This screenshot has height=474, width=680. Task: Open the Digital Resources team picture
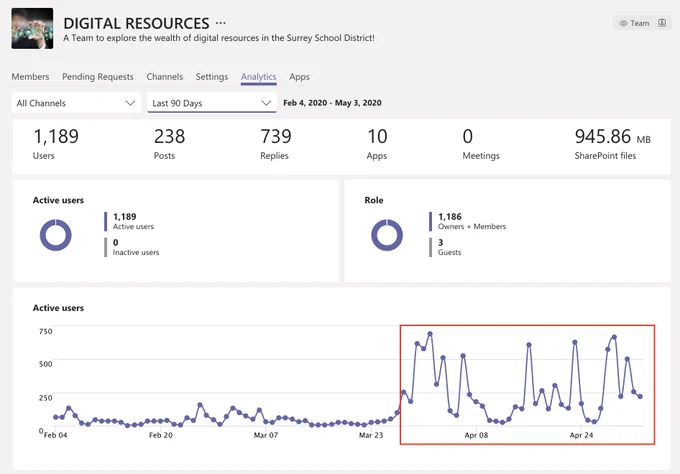(x=33, y=28)
